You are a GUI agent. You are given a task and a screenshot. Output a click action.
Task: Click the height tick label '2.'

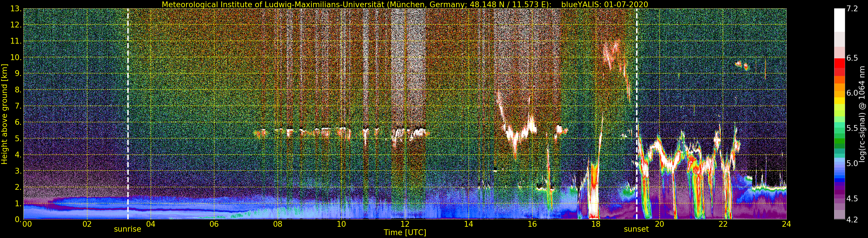point(18,187)
